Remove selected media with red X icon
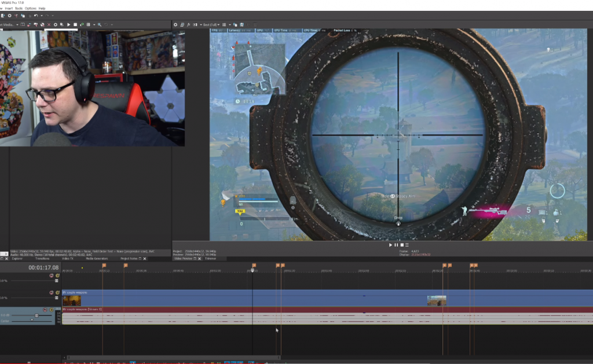Viewport: 593px width, 364px height. point(49,24)
